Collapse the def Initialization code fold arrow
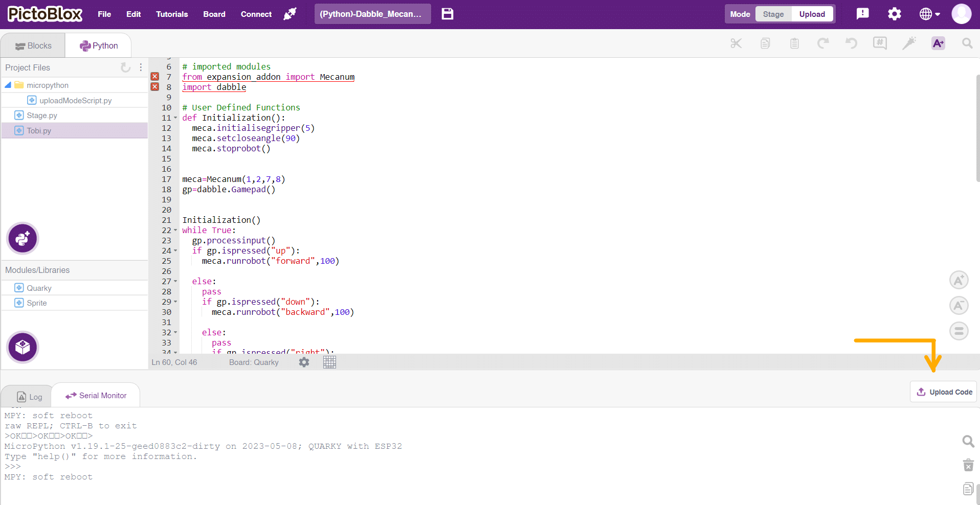The image size is (980, 505). (x=175, y=118)
